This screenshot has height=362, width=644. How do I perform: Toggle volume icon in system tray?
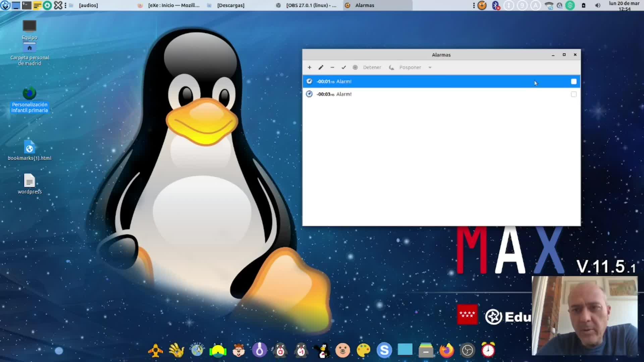point(597,5)
